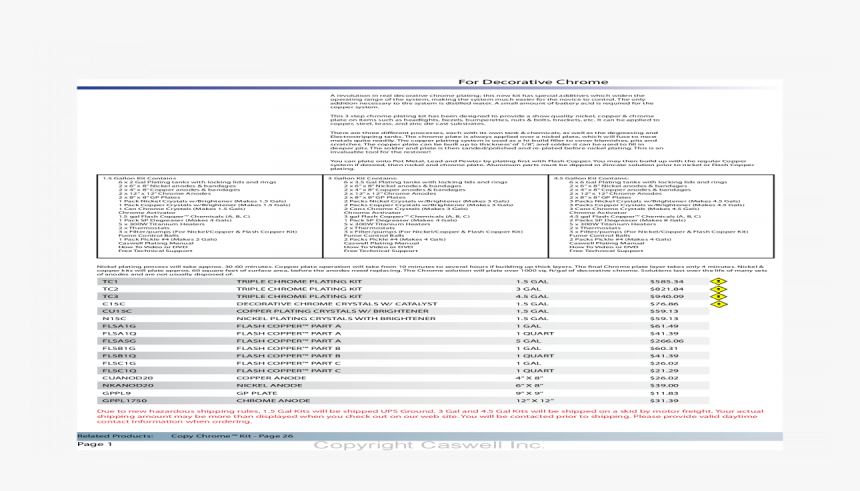
Task: Click the price $60.31
Action: pos(664,348)
